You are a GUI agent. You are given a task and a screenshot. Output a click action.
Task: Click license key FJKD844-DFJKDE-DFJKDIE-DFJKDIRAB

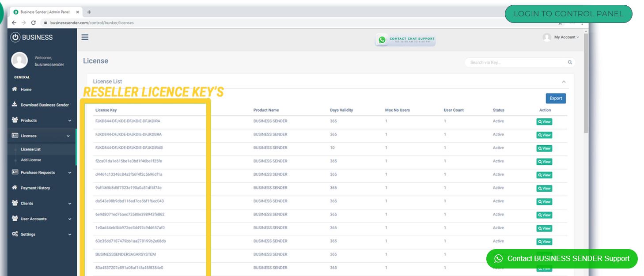(129, 147)
